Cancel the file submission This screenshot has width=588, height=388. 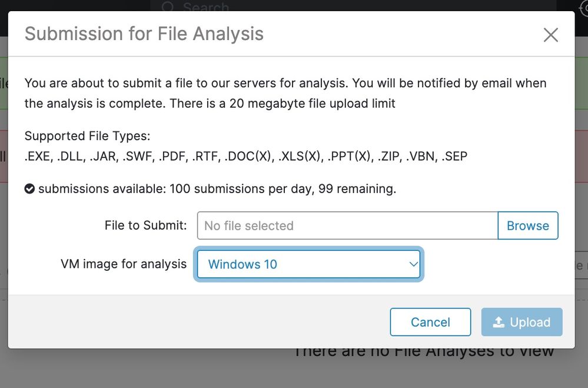[x=430, y=322]
